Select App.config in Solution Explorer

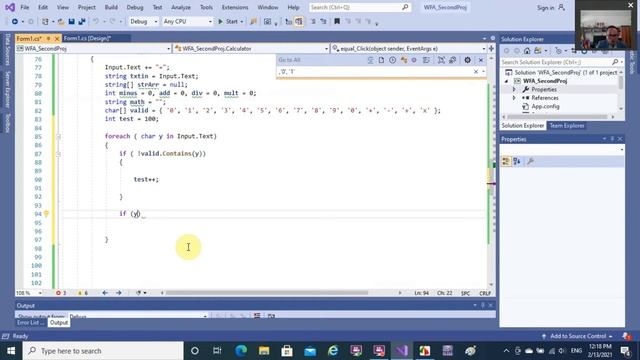[545, 107]
